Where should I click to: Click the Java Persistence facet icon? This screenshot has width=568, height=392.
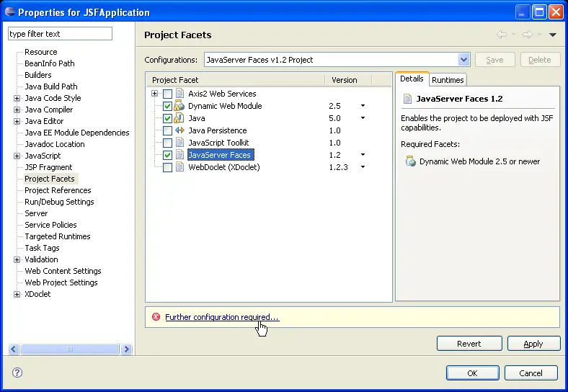coord(179,130)
